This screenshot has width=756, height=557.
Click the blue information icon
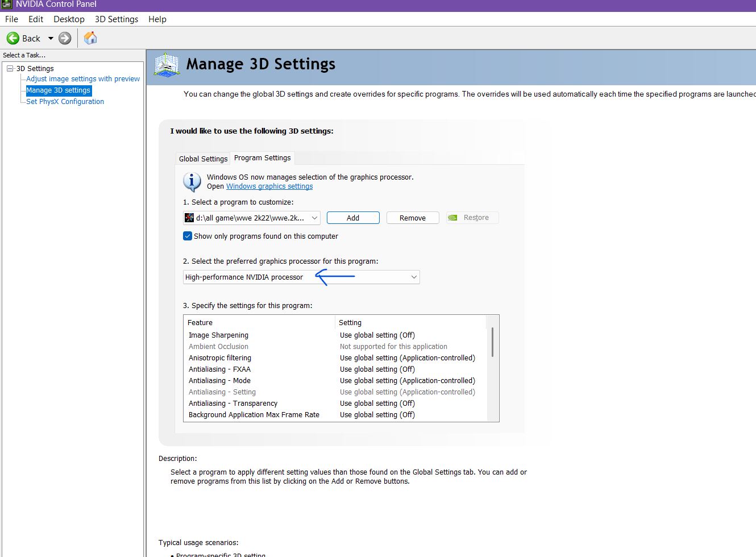click(x=192, y=182)
